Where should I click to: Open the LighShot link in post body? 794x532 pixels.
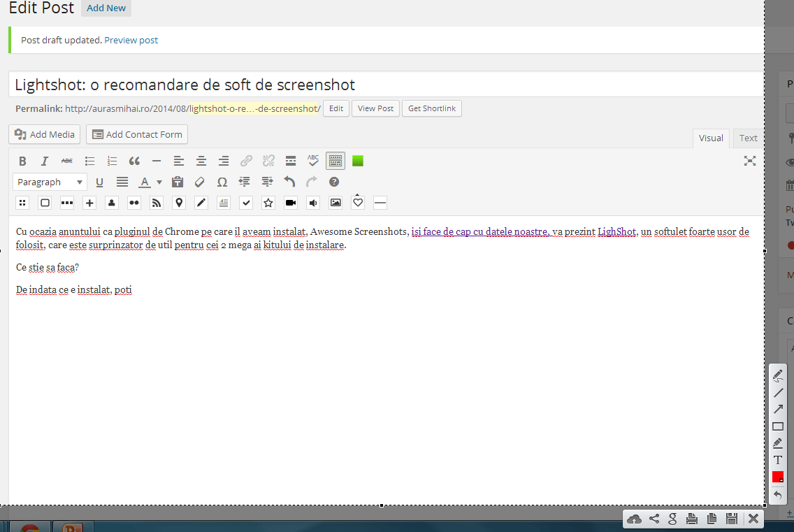coord(616,231)
